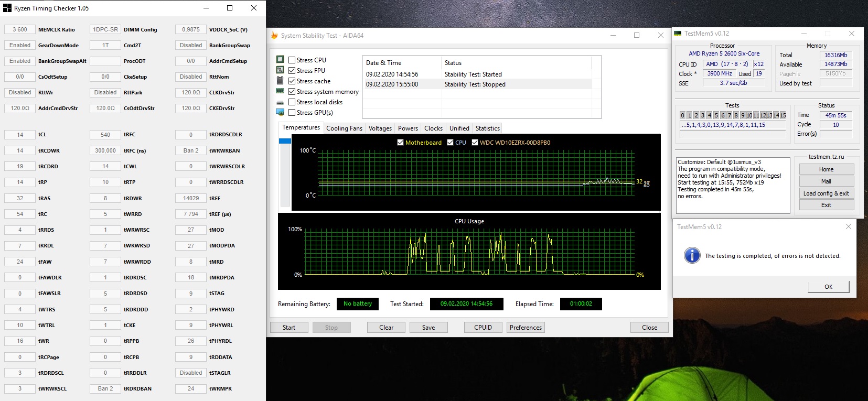This screenshot has width=868, height=401.
Task: Open the Clocks tab
Action: pyautogui.click(x=434, y=128)
